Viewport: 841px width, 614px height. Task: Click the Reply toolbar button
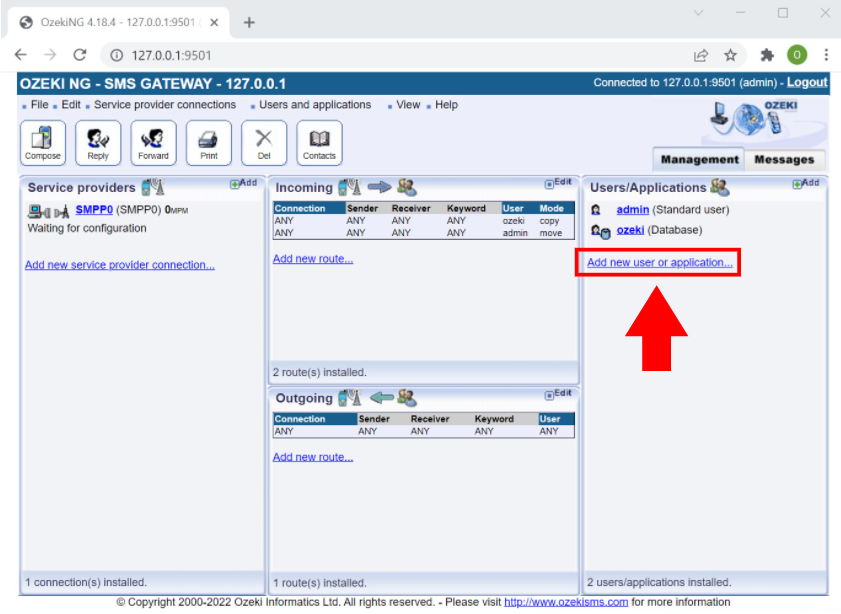pyautogui.click(x=98, y=143)
